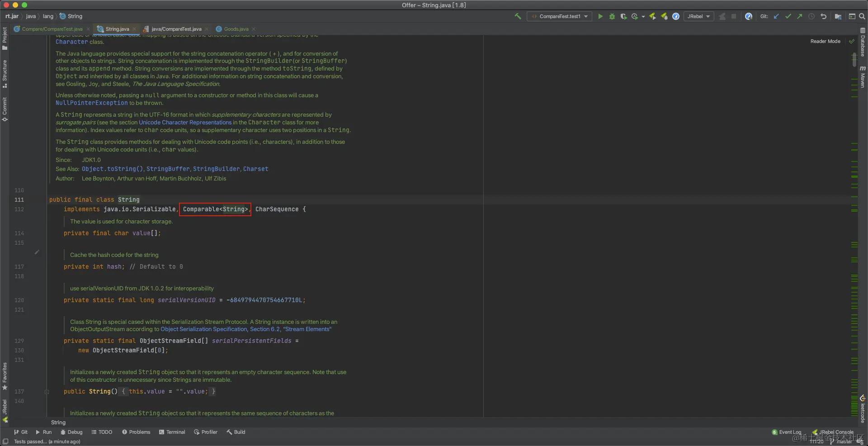Debug with JRebel rocket icon

[664, 16]
